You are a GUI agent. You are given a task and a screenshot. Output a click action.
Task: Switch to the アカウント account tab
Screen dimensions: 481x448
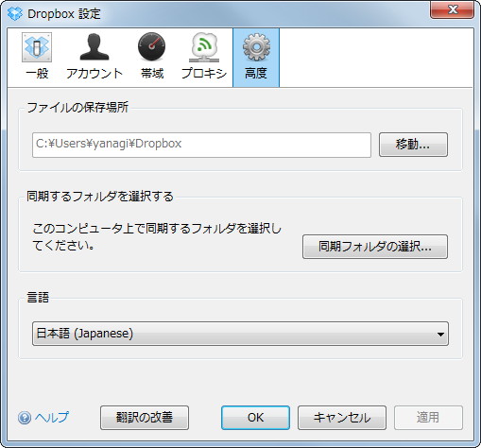click(94, 57)
